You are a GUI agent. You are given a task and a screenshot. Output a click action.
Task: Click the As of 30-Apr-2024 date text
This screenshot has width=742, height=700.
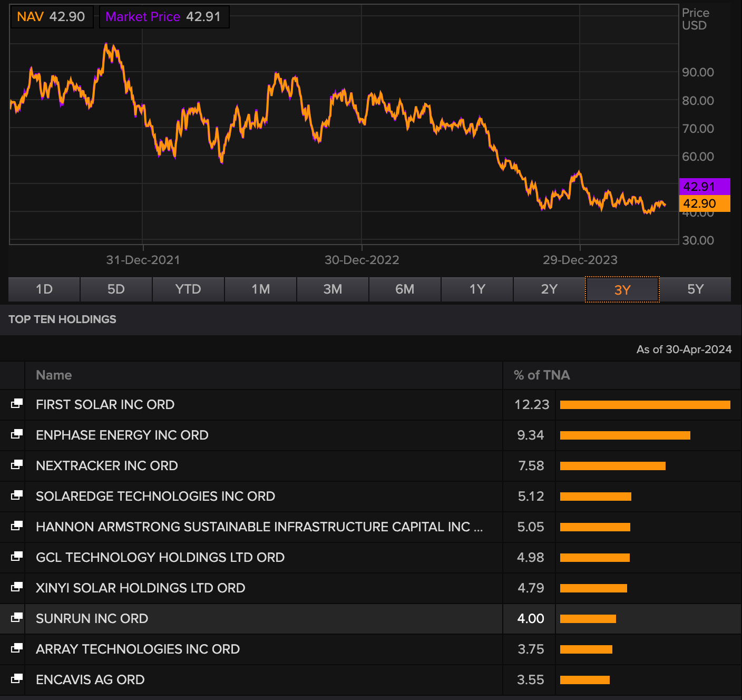point(684,349)
